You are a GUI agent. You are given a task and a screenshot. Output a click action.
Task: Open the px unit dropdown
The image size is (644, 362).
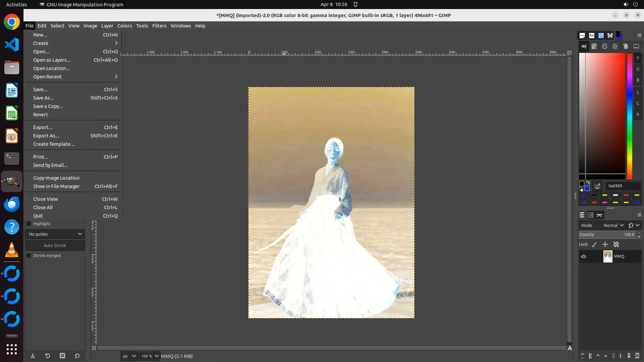pos(129,356)
